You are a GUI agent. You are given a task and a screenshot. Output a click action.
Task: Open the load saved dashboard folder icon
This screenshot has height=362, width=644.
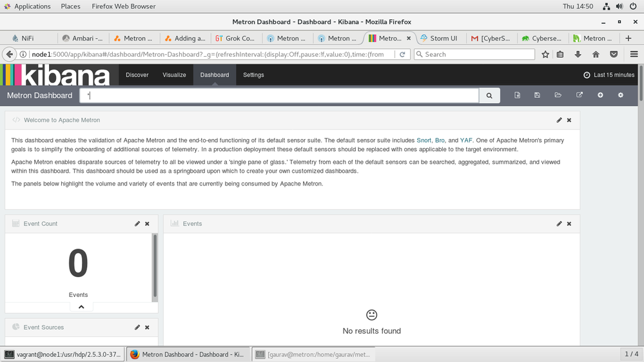pos(558,95)
